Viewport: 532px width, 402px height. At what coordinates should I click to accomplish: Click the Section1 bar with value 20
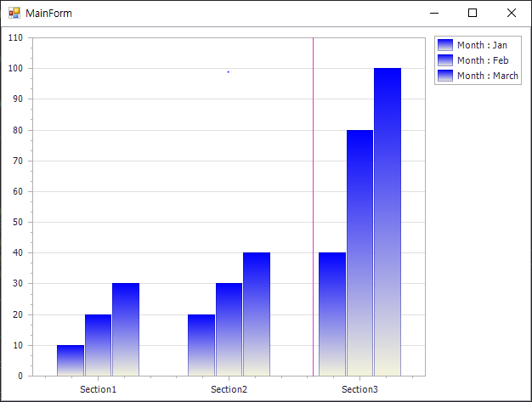pos(98,345)
